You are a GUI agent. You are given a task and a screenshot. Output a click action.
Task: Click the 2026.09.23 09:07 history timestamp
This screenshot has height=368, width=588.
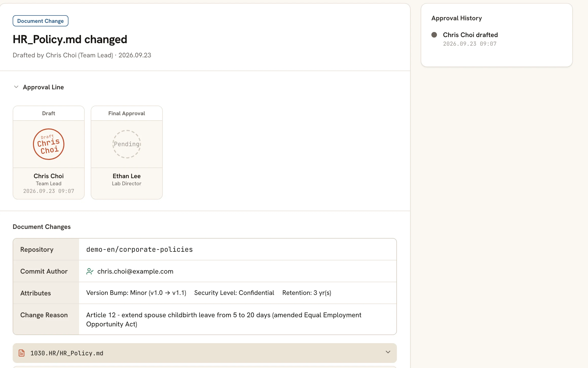point(470,44)
